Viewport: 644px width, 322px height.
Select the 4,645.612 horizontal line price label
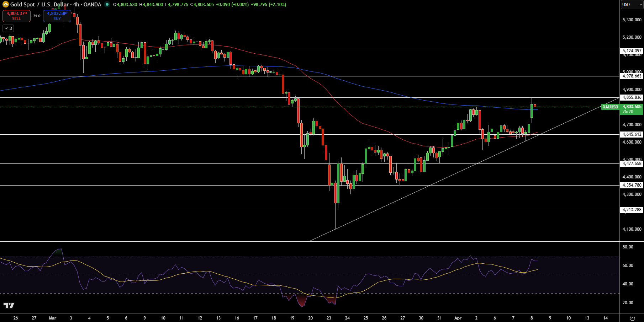pyautogui.click(x=632, y=134)
